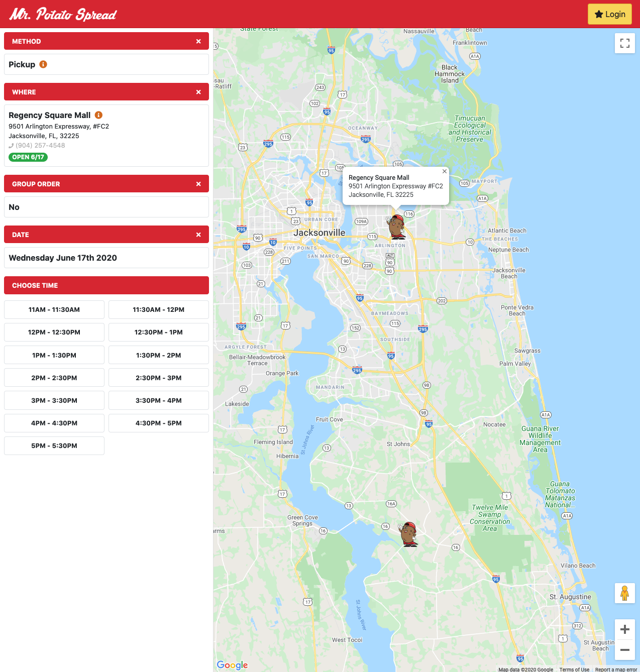Clear the Group Order selection with X
This screenshot has height=672, width=640.
tap(198, 184)
